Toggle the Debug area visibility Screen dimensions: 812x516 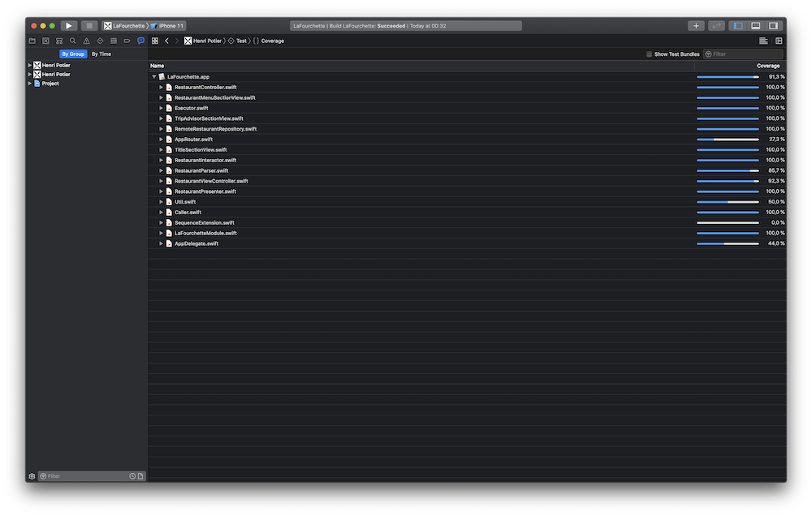(755, 26)
